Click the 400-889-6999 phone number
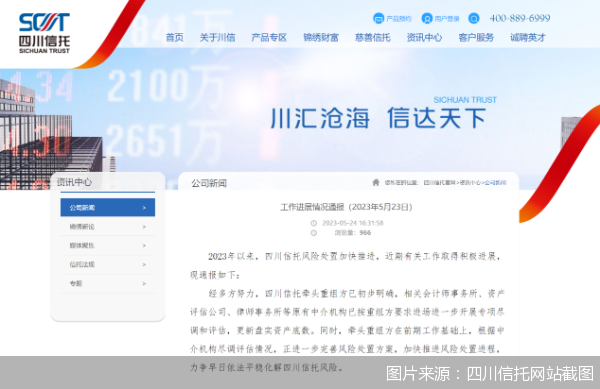600x389 pixels. [x=520, y=18]
